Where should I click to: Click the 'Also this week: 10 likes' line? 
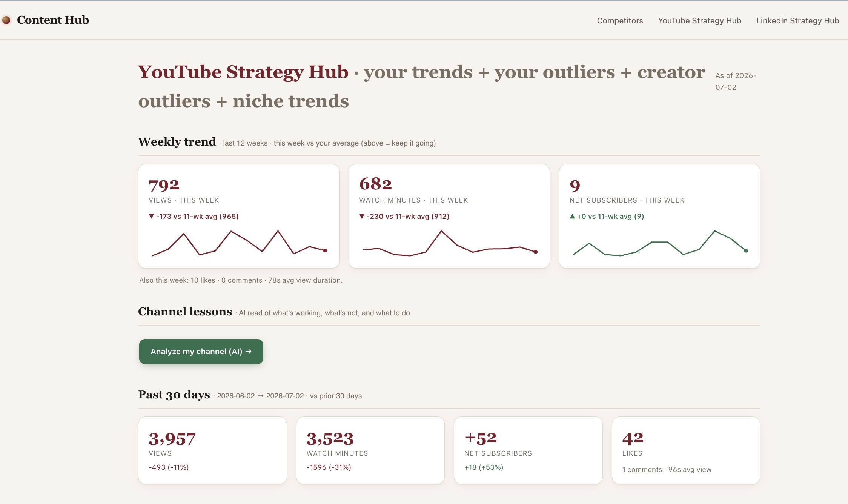coord(241,280)
